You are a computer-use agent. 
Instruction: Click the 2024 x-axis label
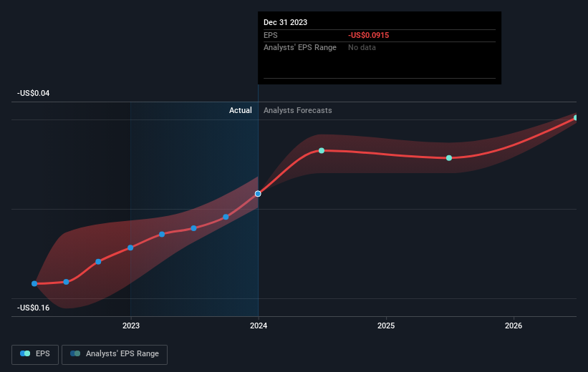259,325
